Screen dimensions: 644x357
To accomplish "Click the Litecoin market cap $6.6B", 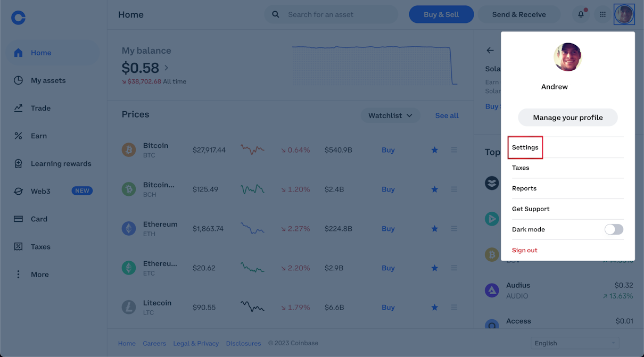I will 334,308.
